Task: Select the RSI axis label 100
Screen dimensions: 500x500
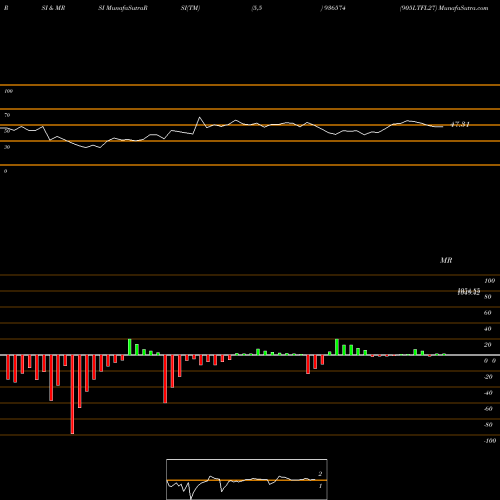Action: [9, 91]
